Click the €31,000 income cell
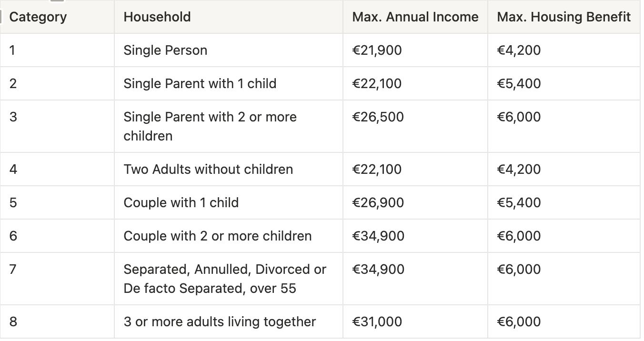Screen dimensions: 644x341 click(415, 321)
